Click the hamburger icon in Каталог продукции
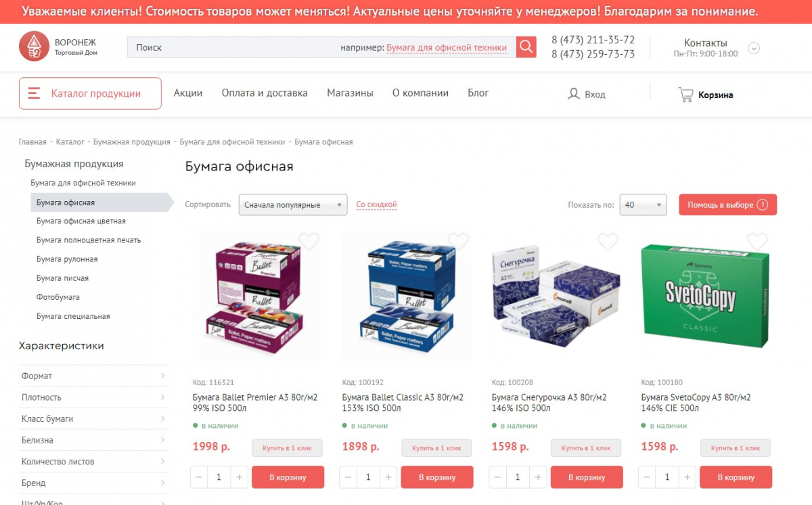The height and width of the screenshot is (505, 812). [34, 93]
